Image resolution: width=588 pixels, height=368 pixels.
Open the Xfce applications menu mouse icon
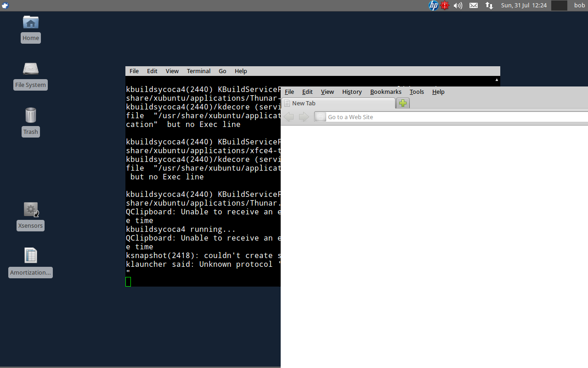(5, 6)
